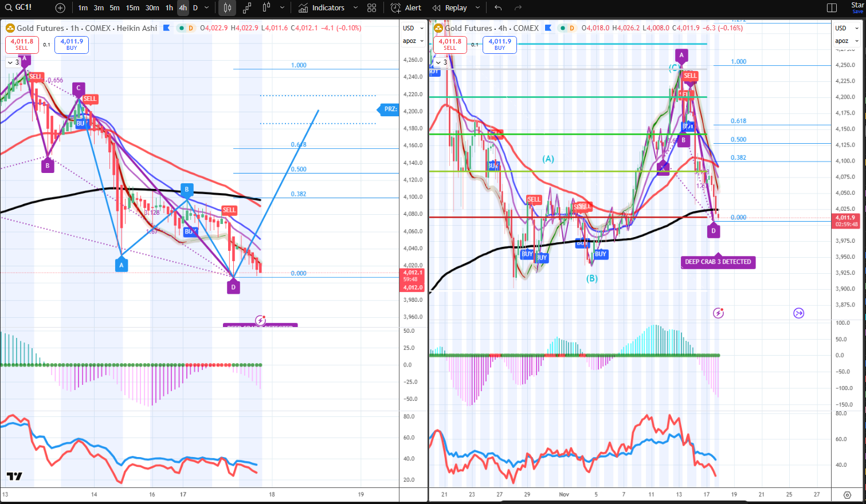Expand favorite indicators dropdown arrow
Viewport: 866px width, 504px height.
tap(355, 8)
